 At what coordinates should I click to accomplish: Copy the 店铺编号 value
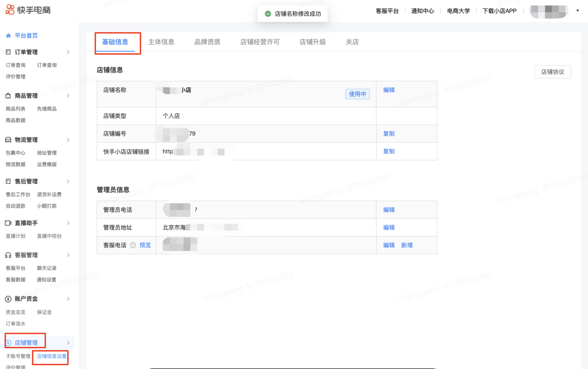388,134
